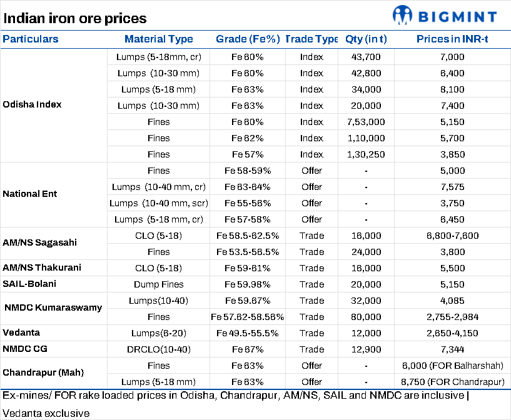The width and height of the screenshot is (511, 420).
Task: Sort by the Material Type column header
Action: coord(158,39)
